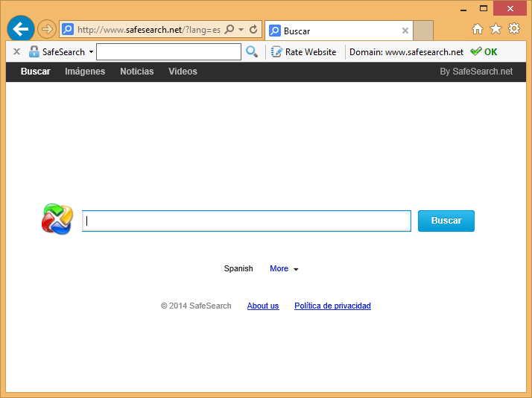The image size is (532, 398).
Task: Click the © 2014 SafeSearch footer text
Action: [x=196, y=306]
